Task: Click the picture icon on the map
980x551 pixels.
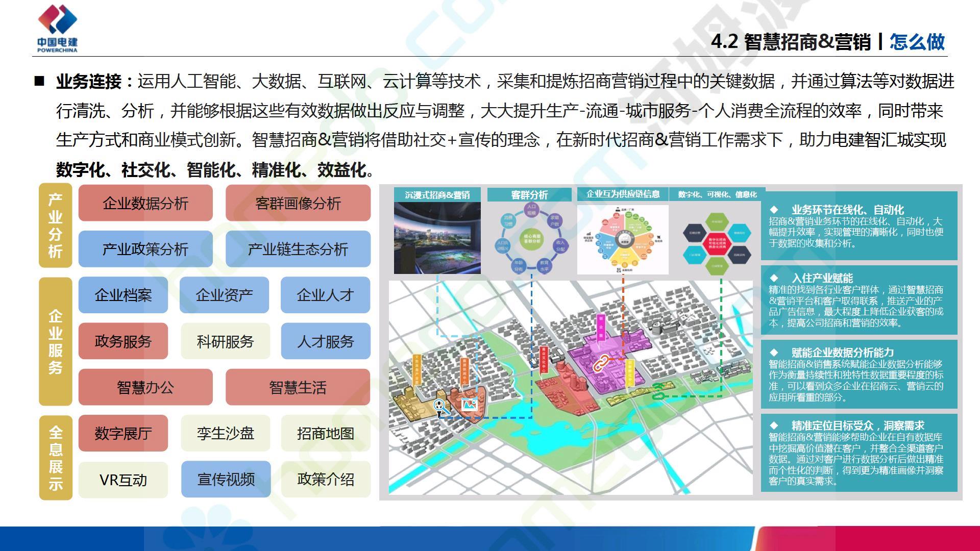Action: click(x=469, y=405)
